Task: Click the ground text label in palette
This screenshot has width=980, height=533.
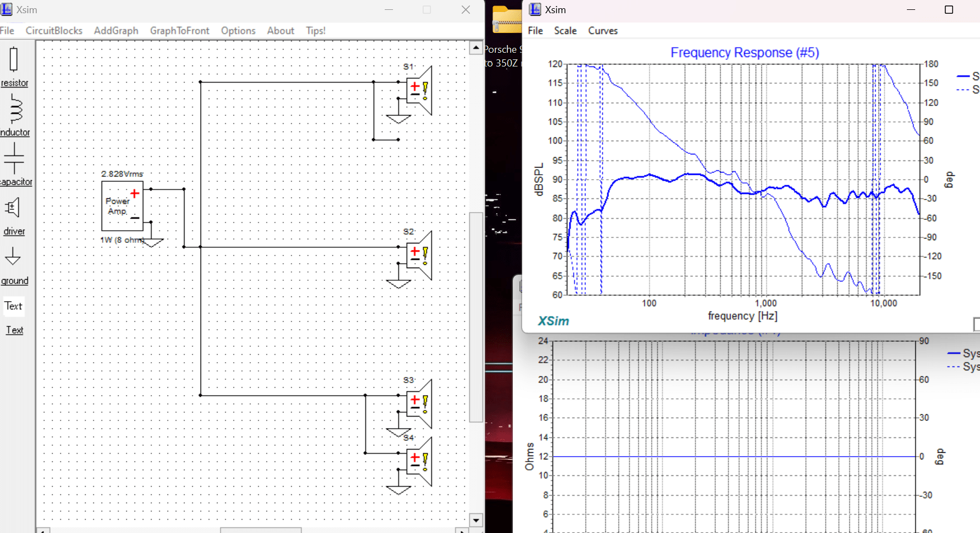Action: [x=15, y=281]
